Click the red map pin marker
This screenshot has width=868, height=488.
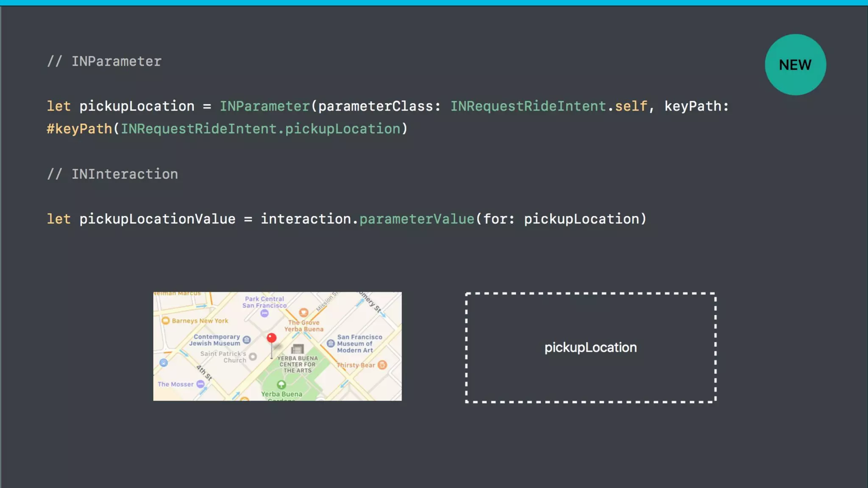coord(272,338)
